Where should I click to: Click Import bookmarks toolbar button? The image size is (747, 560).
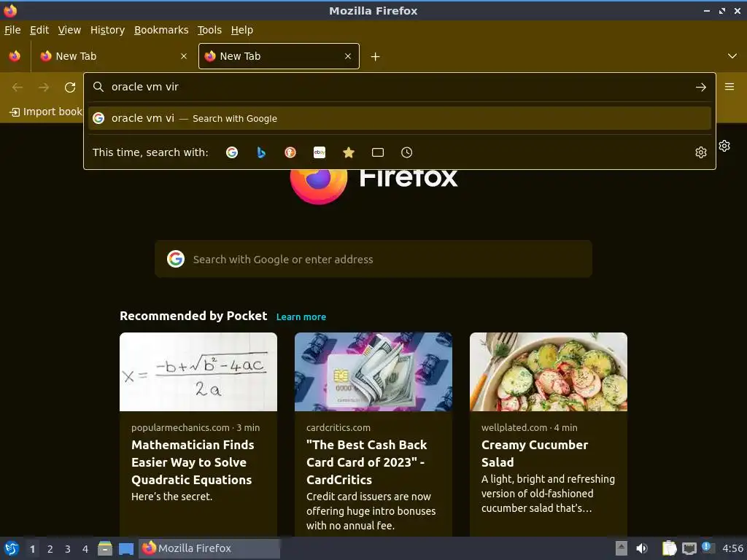coord(46,112)
